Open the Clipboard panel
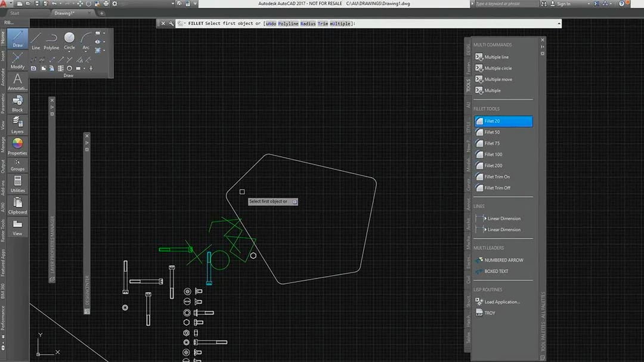The height and width of the screenshot is (362, 644). pyautogui.click(x=18, y=204)
